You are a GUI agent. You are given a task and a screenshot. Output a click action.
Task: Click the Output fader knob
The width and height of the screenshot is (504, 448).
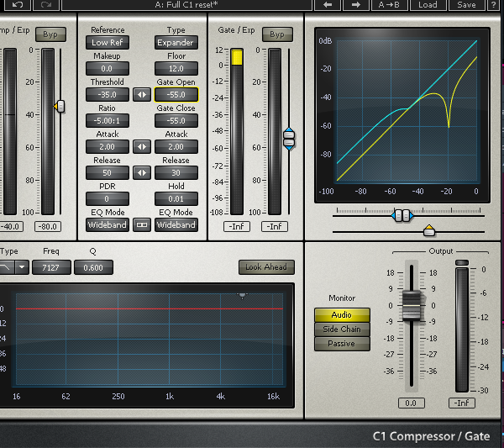412,305
